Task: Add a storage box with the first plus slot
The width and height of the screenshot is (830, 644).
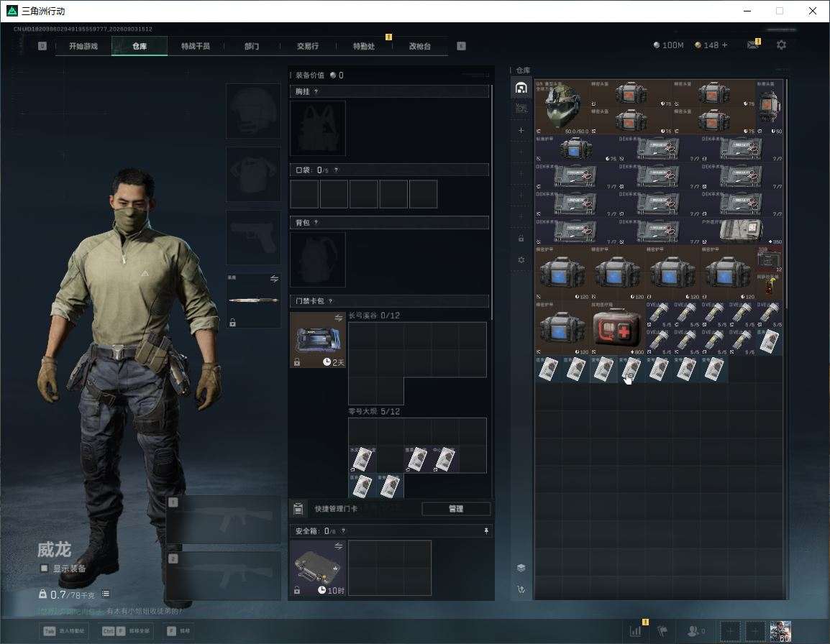Action: (521, 130)
